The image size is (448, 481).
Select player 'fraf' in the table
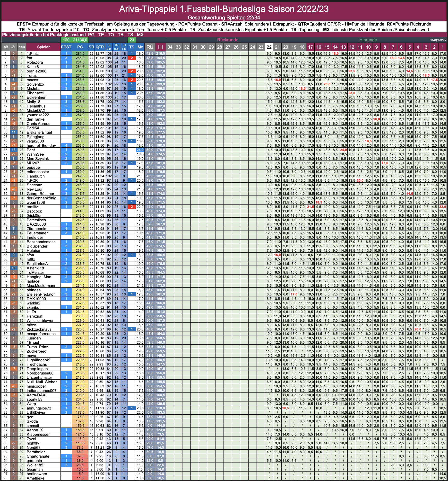[29, 58]
